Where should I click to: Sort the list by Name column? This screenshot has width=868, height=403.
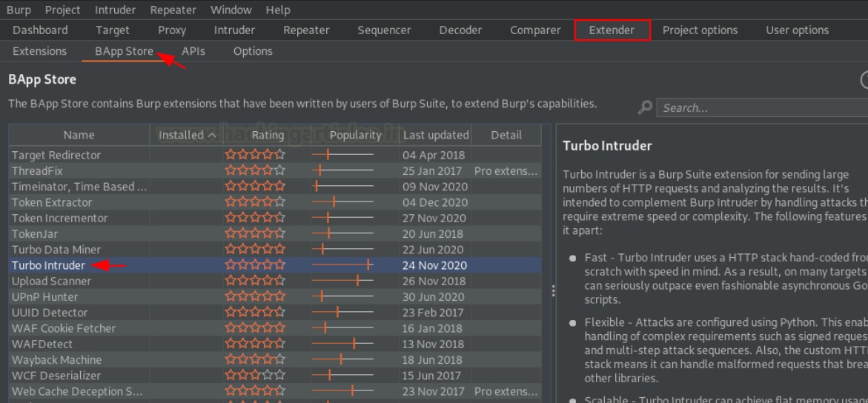click(x=79, y=135)
